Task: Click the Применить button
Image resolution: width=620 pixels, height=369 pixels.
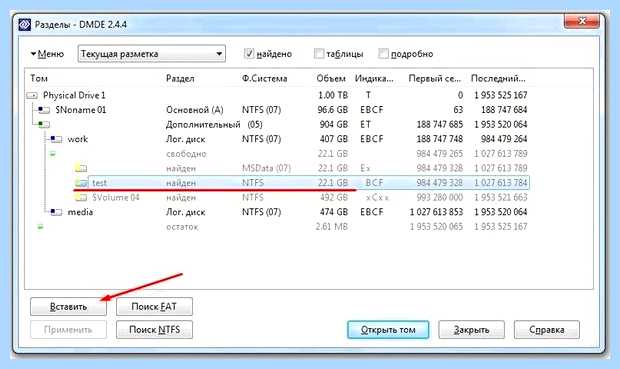Action: click(x=68, y=329)
